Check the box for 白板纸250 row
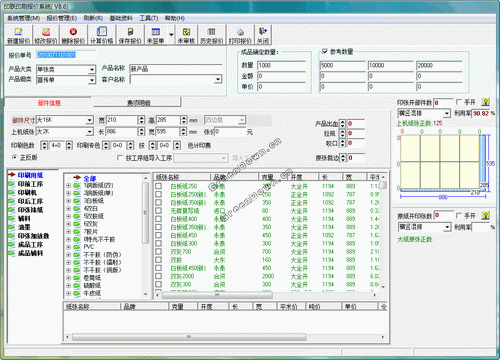The height and width of the screenshot is (360, 500). (159, 186)
